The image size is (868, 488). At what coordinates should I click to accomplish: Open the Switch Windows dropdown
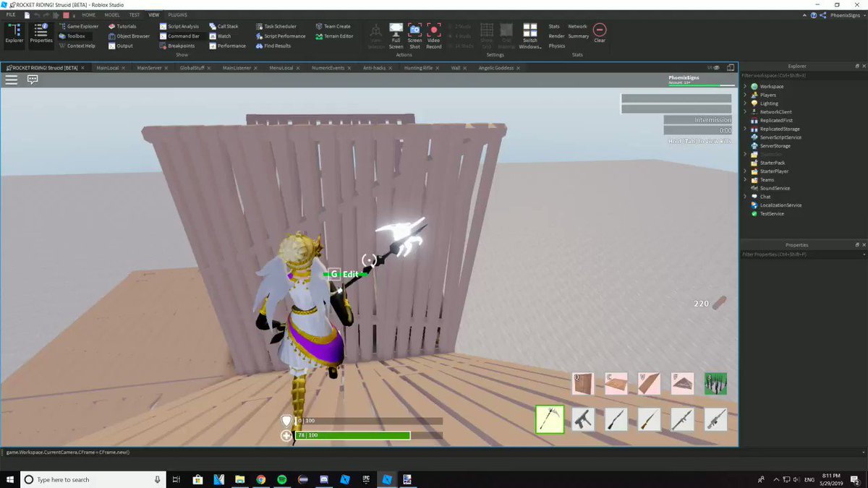530,35
